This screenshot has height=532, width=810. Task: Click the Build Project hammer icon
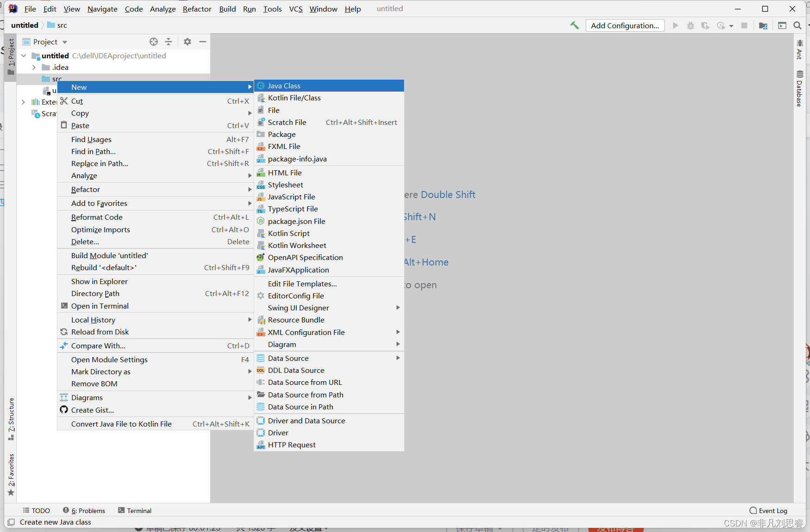(574, 25)
